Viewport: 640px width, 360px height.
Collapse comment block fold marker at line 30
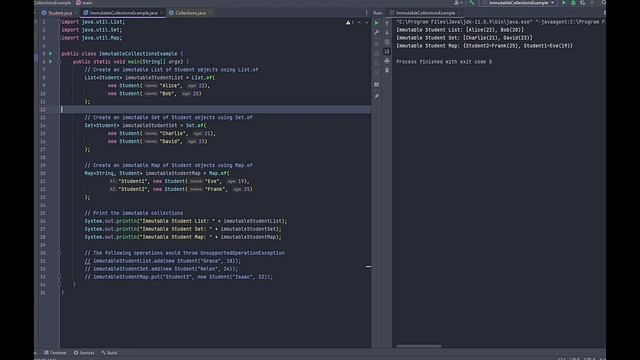tap(59, 253)
